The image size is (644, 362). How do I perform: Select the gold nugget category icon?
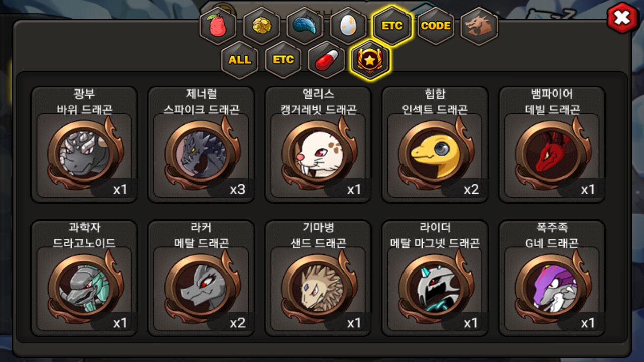click(262, 26)
